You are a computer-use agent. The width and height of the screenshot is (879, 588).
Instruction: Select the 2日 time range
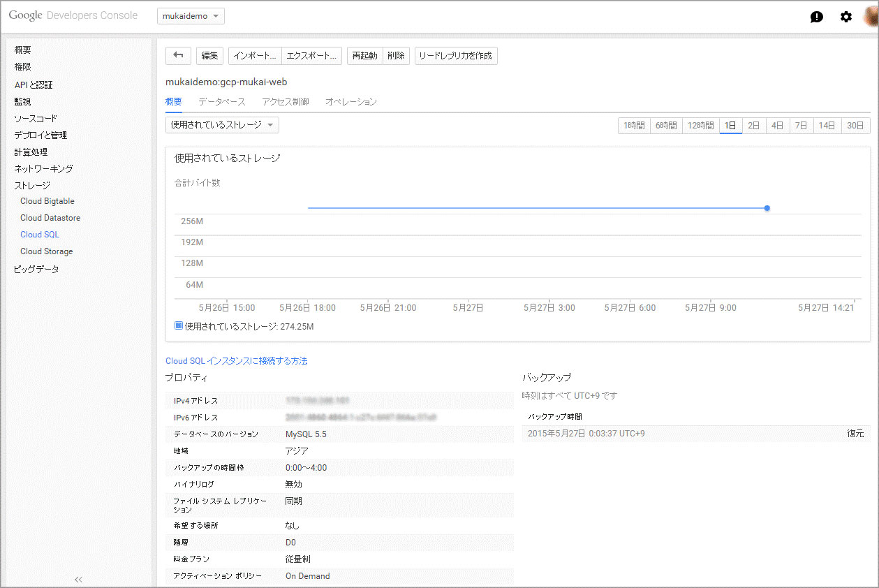pyautogui.click(x=754, y=126)
